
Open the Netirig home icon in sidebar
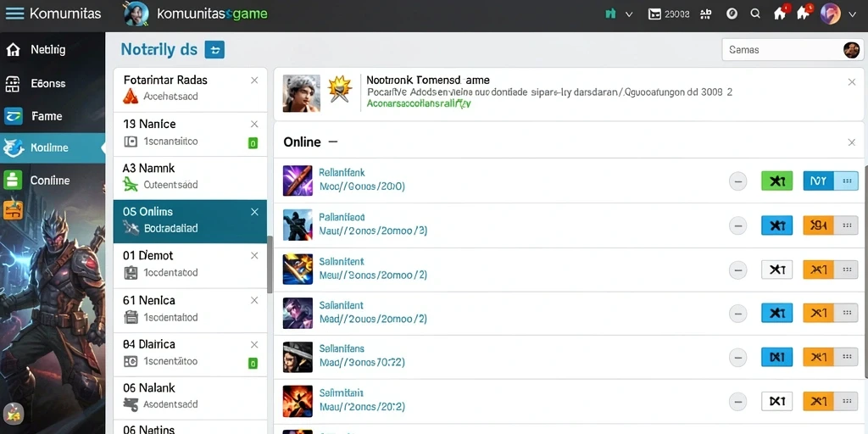[x=13, y=50]
